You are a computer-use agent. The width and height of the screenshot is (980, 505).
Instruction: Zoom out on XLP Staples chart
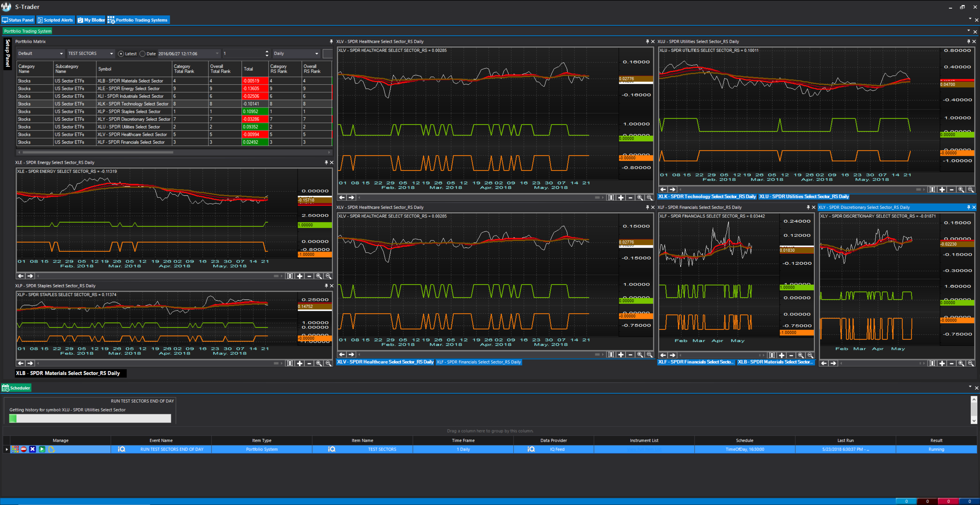[x=328, y=364]
